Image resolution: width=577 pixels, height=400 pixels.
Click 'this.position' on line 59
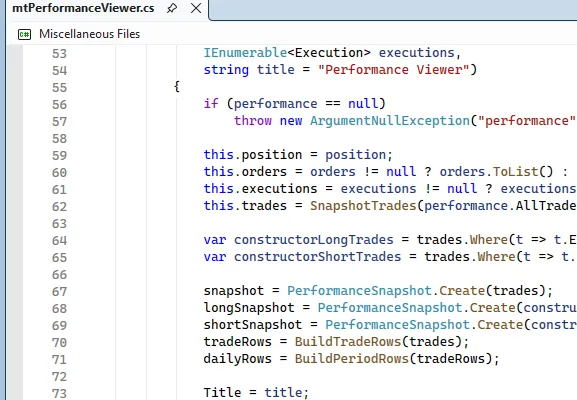click(x=252, y=155)
